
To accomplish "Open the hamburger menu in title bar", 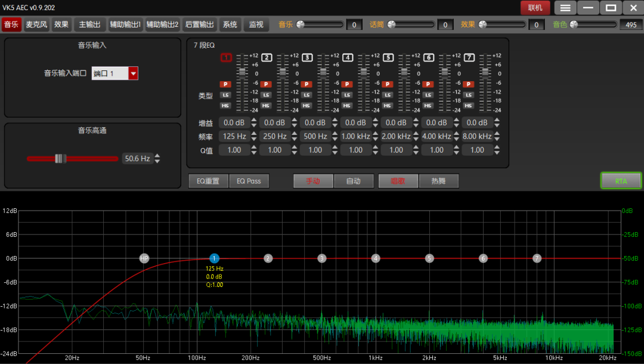I will pos(565,8).
